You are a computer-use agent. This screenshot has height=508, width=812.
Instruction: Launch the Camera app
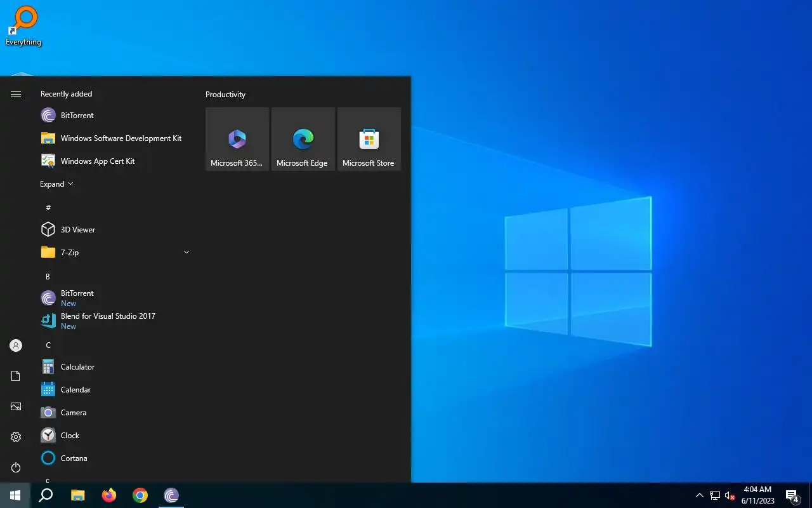pyautogui.click(x=115, y=413)
